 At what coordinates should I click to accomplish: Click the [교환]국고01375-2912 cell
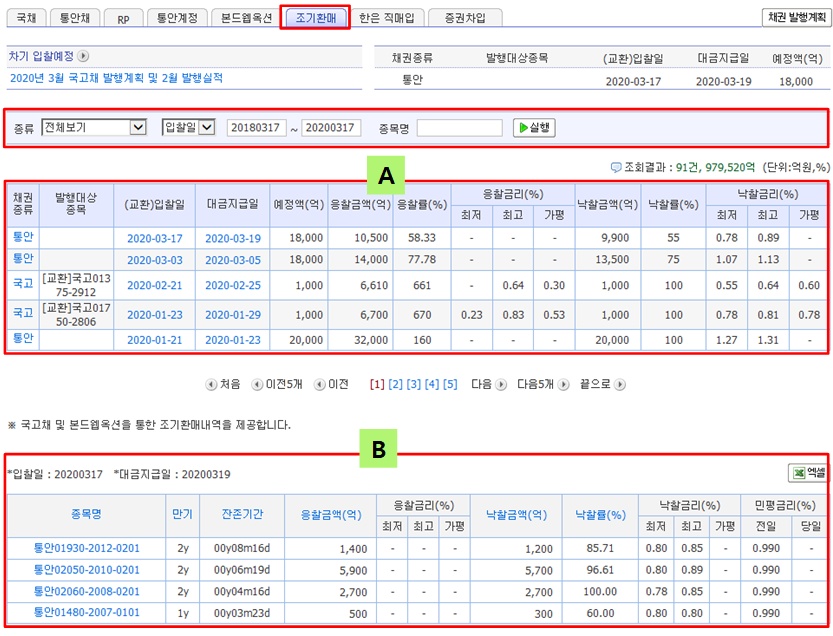click(x=76, y=285)
